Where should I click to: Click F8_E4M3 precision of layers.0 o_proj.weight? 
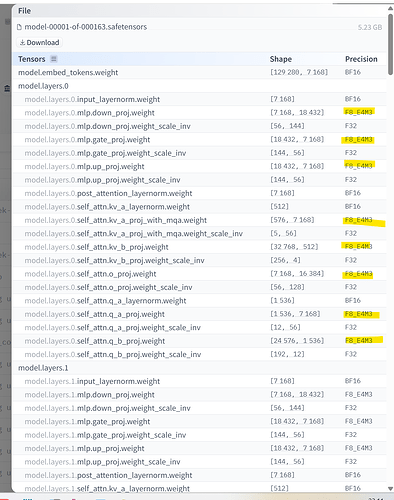coord(359,274)
